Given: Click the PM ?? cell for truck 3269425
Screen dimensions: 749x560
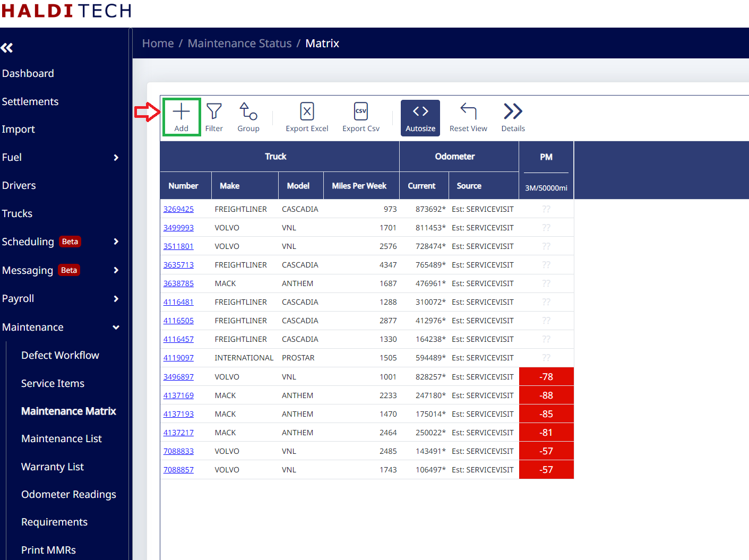Looking at the screenshot, I should [546, 209].
